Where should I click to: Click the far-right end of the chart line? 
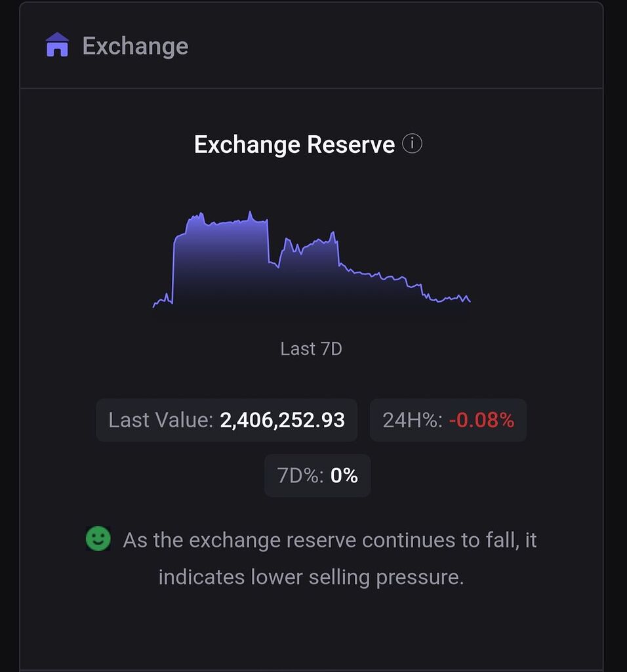(x=470, y=301)
